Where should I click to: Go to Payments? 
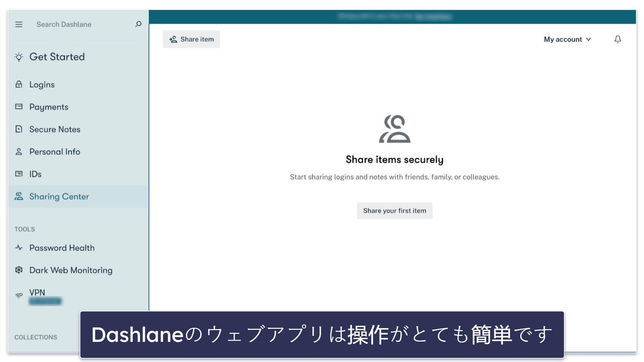pyautogui.click(x=49, y=107)
